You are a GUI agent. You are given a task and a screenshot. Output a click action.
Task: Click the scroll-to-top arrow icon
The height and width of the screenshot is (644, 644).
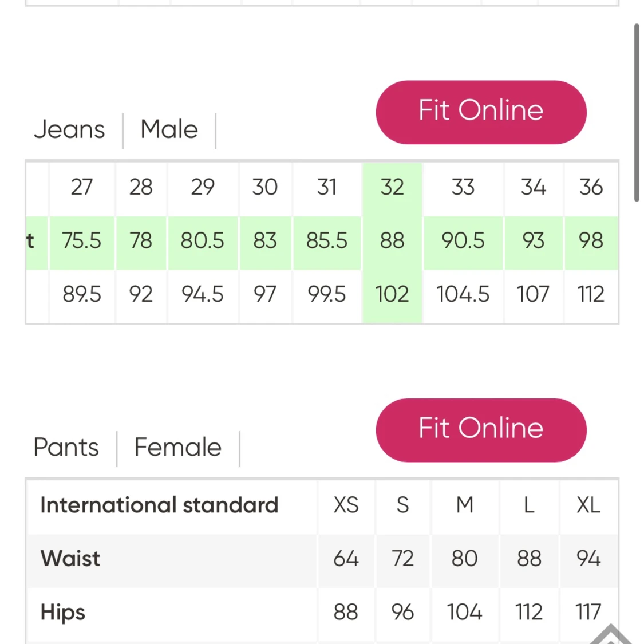click(x=610, y=634)
